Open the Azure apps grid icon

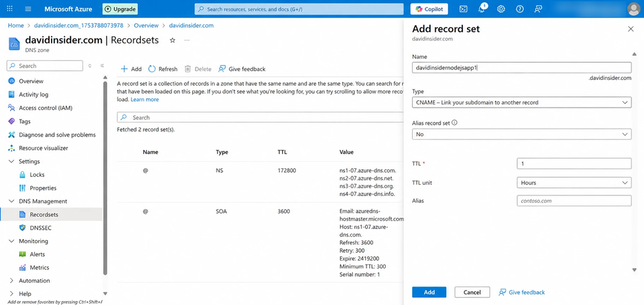click(10, 9)
